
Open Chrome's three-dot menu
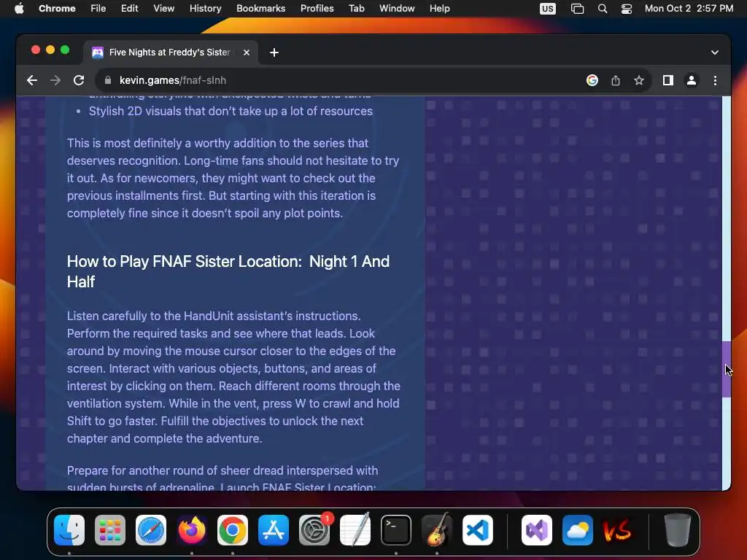click(x=715, y=80)
